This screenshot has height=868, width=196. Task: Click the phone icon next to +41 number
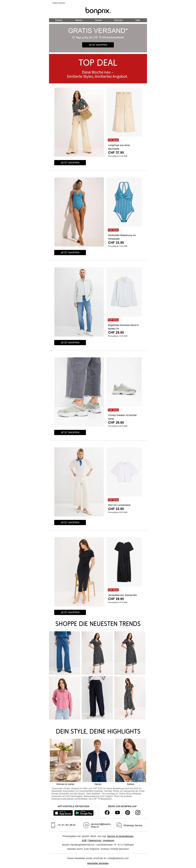pyautogui.click(x=53, y=825)
